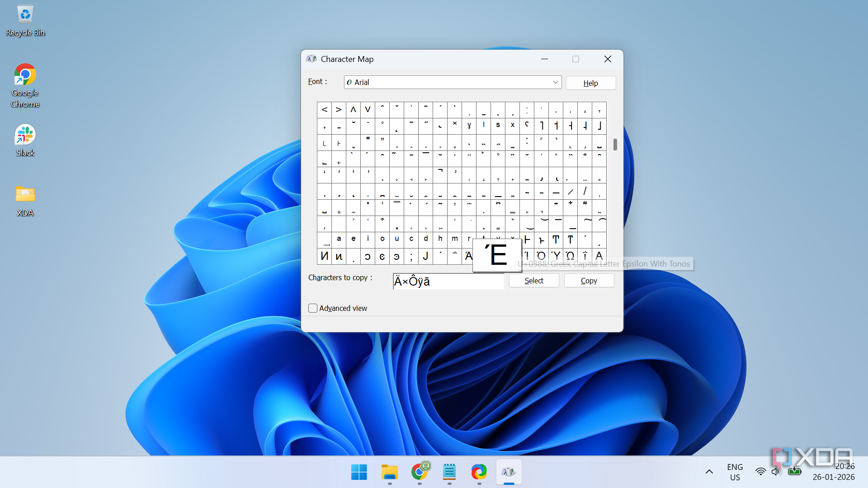
Task: Enable the Advanced view checkbox
Action: pos(313,308)
